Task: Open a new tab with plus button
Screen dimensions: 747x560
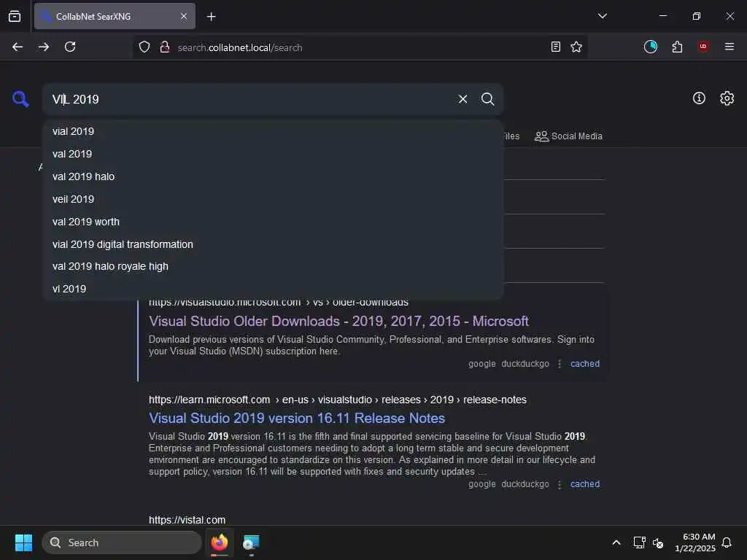Action: (211, 17)
